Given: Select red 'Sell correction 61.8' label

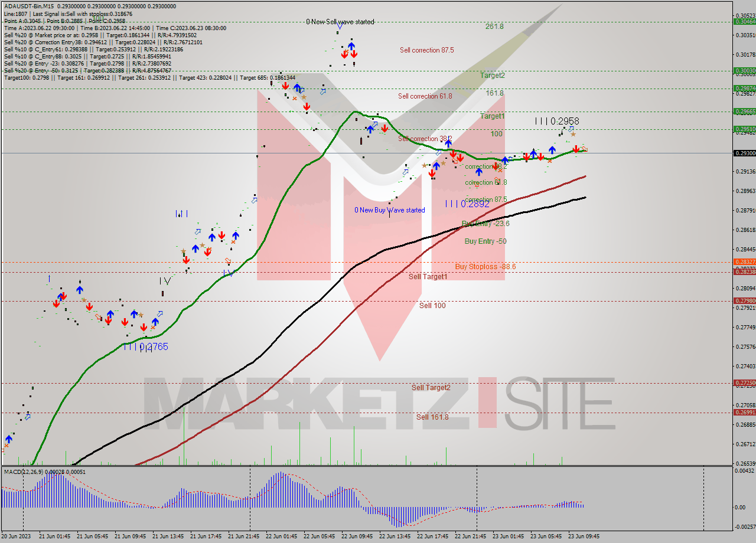Looking at the screenshot, I should pos(425,96).
